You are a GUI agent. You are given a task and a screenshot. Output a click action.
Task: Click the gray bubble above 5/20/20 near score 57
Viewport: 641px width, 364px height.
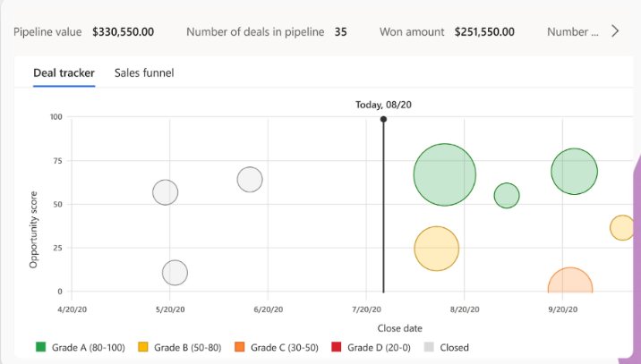pyautogui.click(x=166, y=192)
